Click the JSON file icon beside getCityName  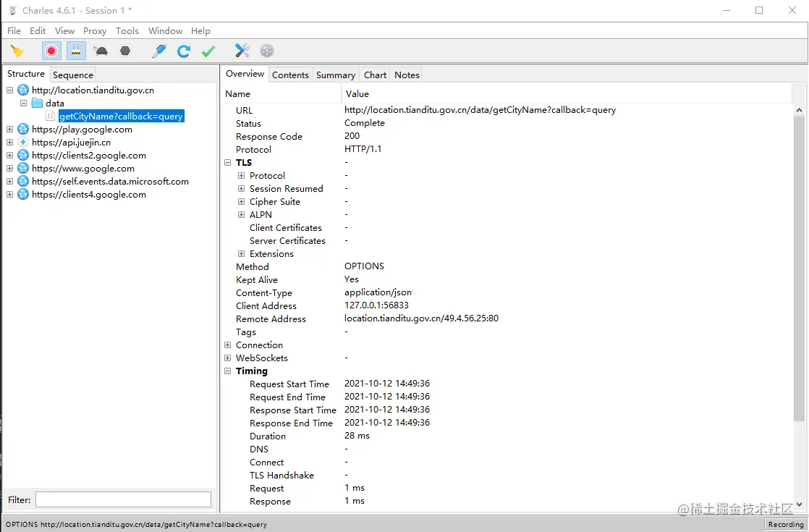pos(51,116)
